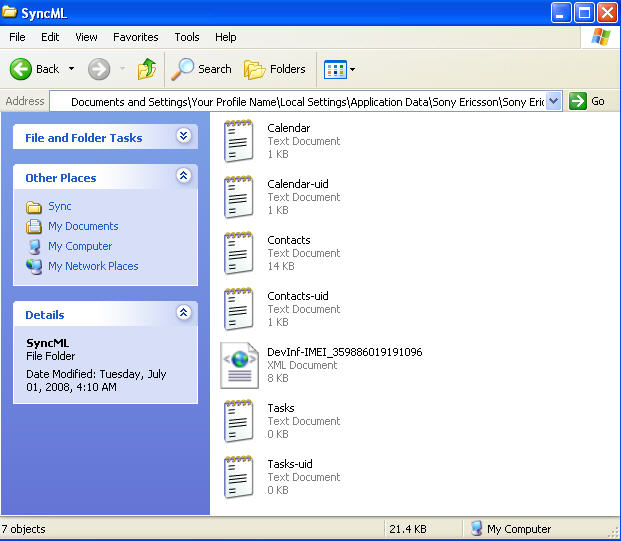Click the Windows flag logo
Image resolution: width=621 pixels, height=541 pixels.
[x=601, y=37]
